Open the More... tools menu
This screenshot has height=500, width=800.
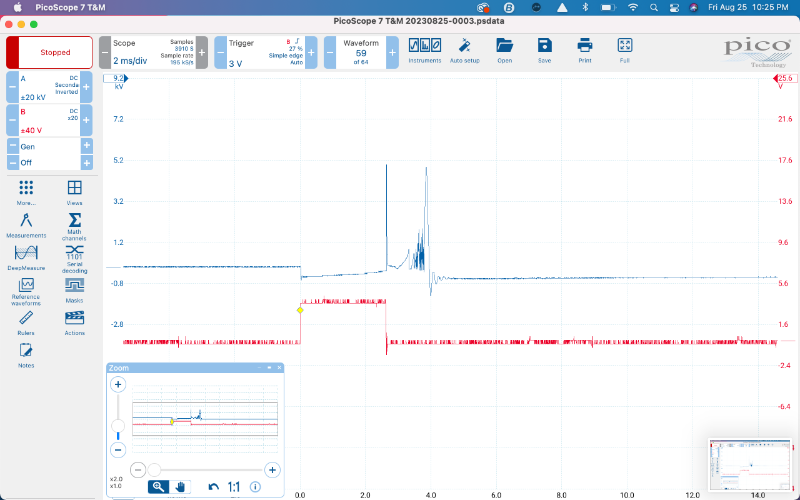coord(26,191)
